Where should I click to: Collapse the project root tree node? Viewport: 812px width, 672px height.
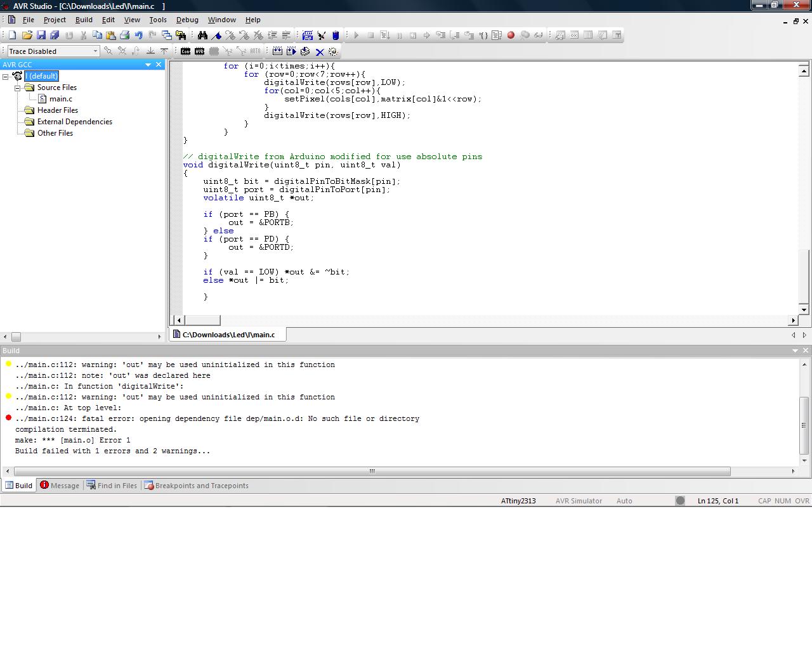point(6,77)
